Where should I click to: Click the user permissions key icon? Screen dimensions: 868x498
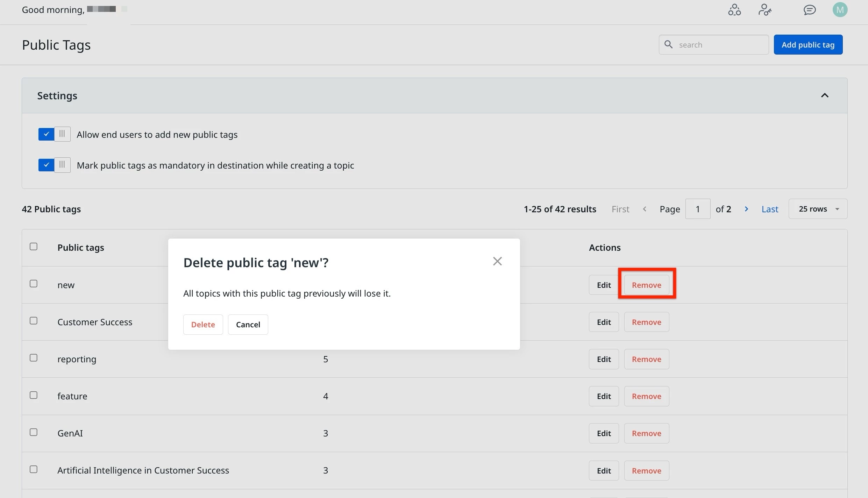coord(765,10)
